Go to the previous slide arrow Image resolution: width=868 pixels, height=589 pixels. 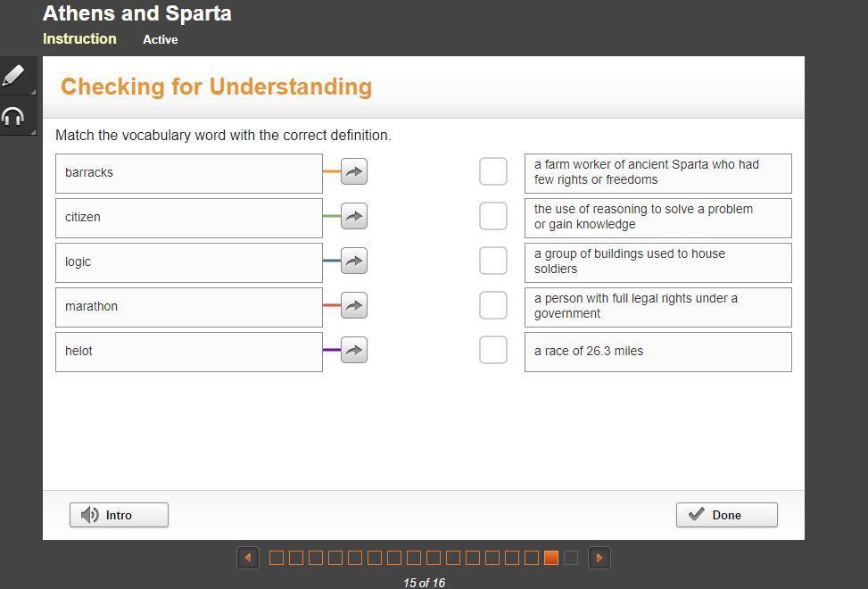[248, 558]
